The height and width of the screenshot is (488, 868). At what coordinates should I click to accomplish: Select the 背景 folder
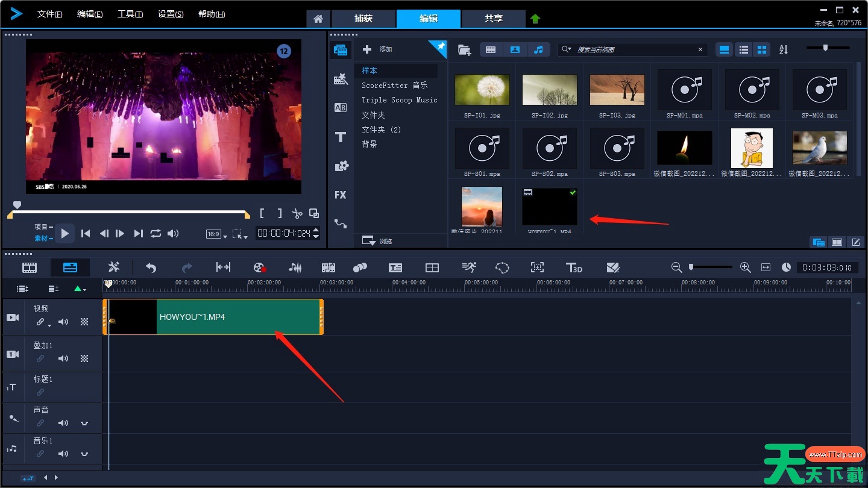[x=370, y=144]
